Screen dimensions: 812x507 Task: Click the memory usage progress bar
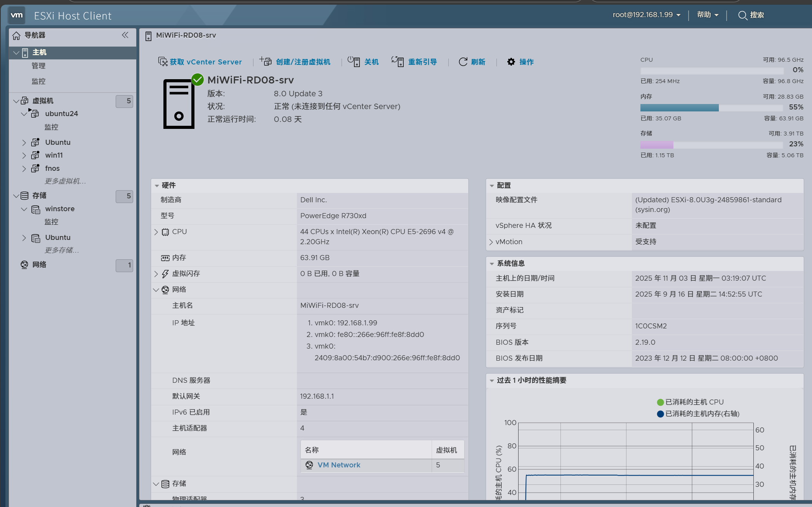[x=711, y=108]
